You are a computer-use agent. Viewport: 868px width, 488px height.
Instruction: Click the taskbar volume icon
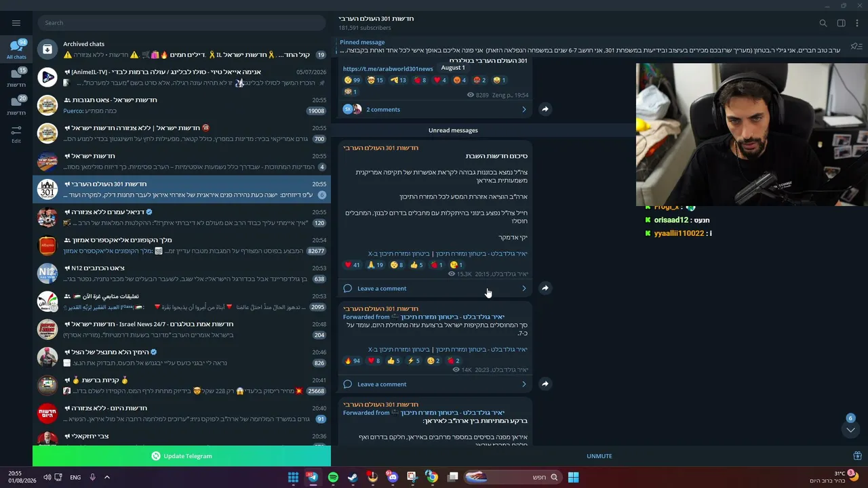click(x=47, y=477)
